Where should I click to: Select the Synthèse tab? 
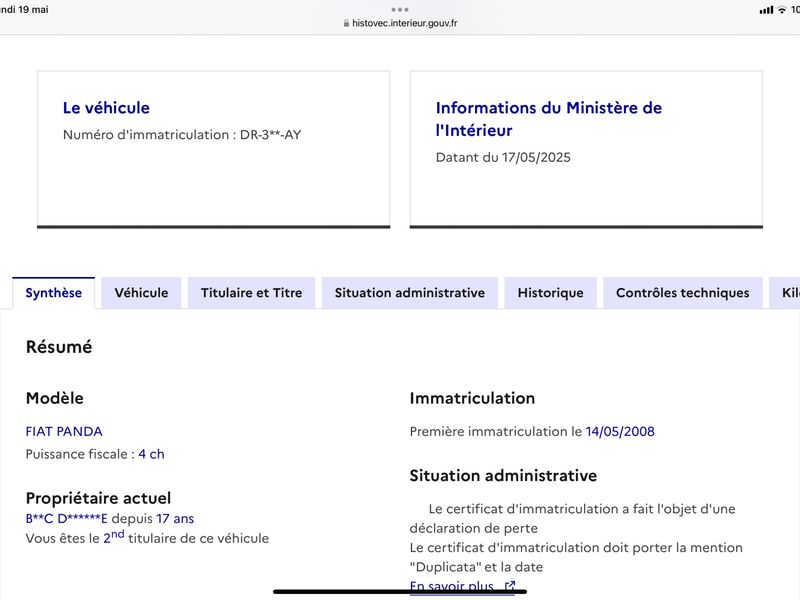pyautogui.click(x=54, y=293)
